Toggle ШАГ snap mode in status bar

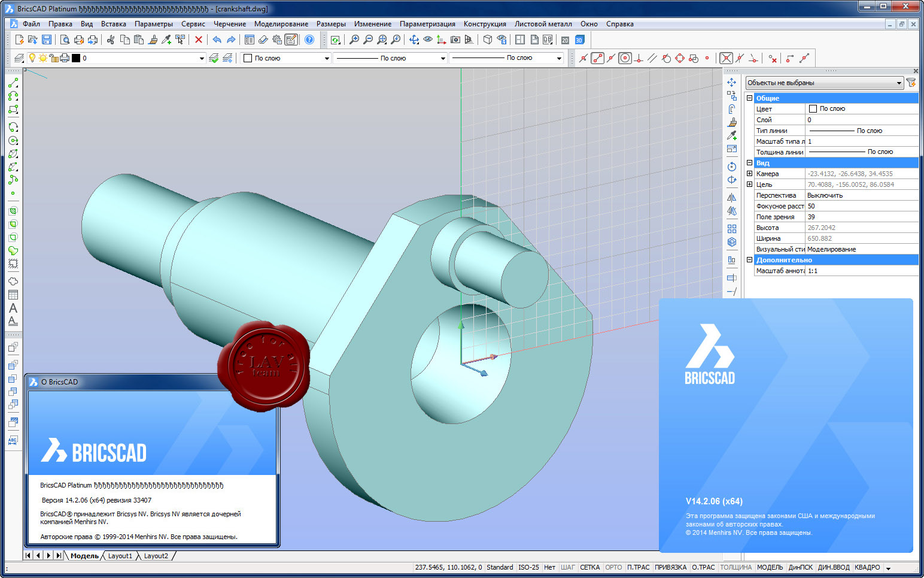(x=567, y=567)
